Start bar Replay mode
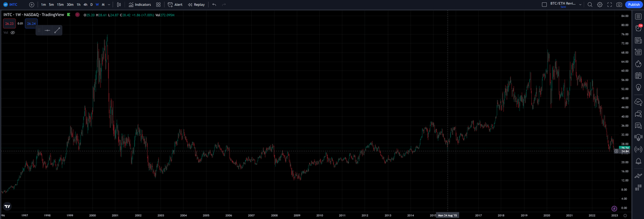Screen dimensions: 644x219 196,4
